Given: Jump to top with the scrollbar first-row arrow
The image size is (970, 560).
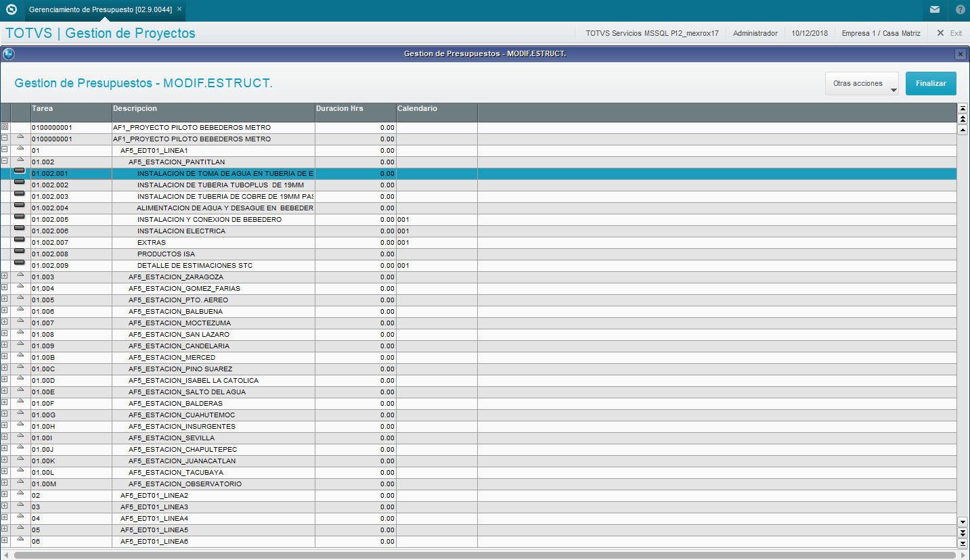Looking at the screenshot, I should [963, 108].
